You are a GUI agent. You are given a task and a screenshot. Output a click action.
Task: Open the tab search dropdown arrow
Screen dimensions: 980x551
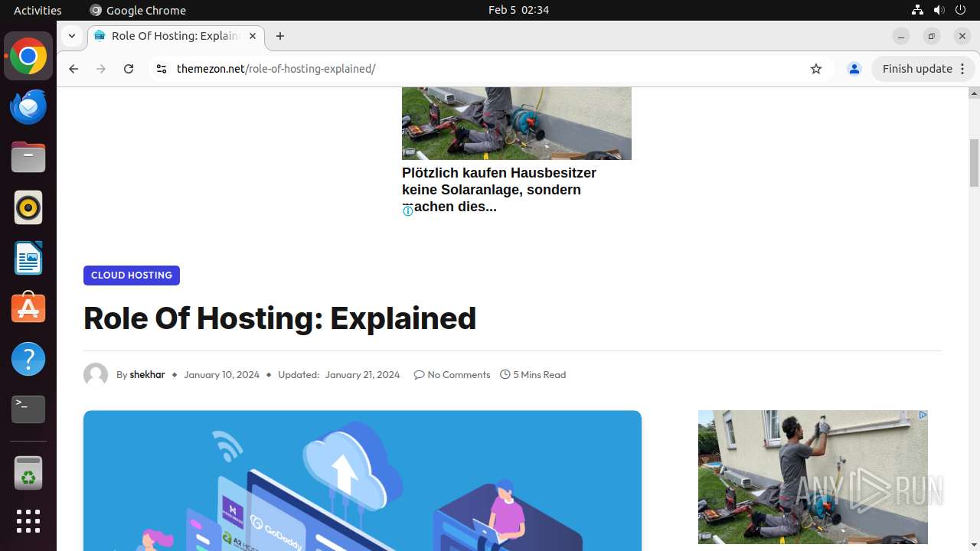coord(71,36)
